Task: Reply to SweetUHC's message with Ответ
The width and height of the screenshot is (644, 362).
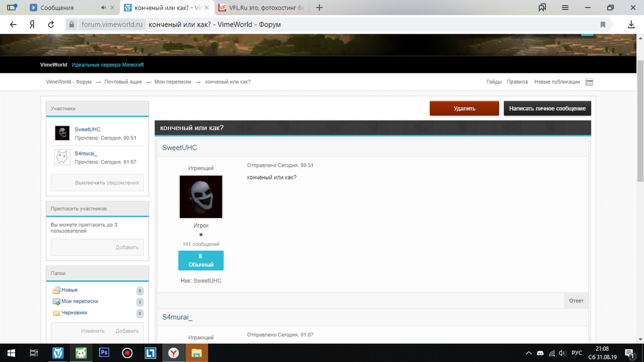Action: pyautogui.click(x=576, y=301)
